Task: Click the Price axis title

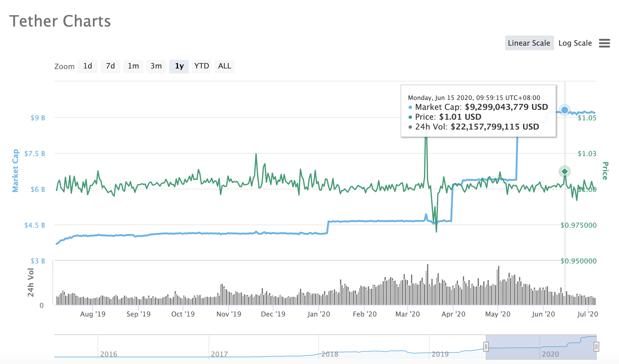Action: (605, 171)
